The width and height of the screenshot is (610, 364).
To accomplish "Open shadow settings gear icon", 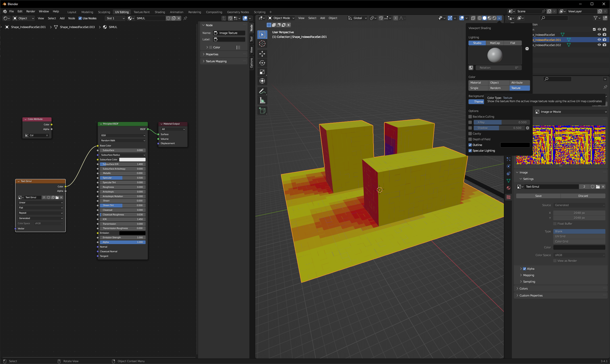I will click(x=527, y=128).
